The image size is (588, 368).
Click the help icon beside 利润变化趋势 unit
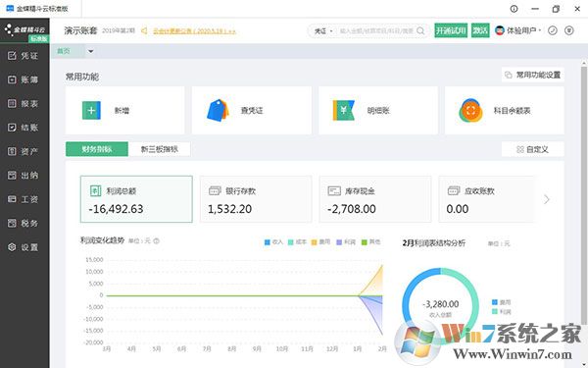(x=157, y=241)
